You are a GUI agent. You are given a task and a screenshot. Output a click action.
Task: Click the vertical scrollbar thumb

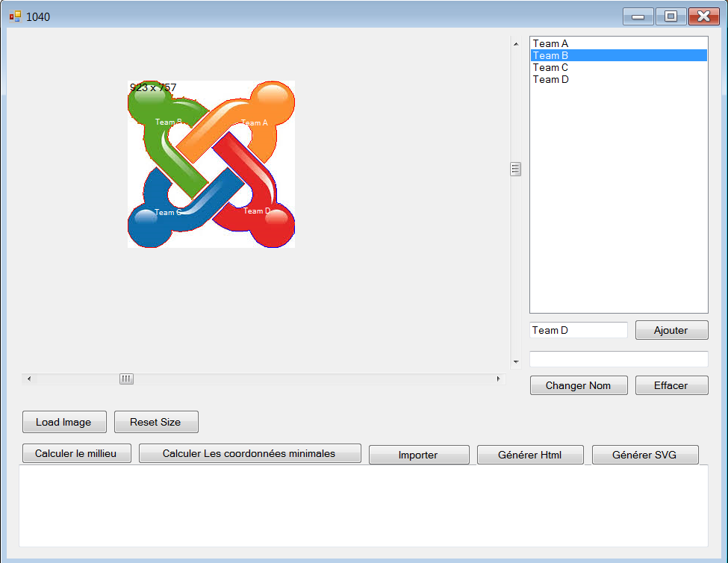click(x=515, y=169)
